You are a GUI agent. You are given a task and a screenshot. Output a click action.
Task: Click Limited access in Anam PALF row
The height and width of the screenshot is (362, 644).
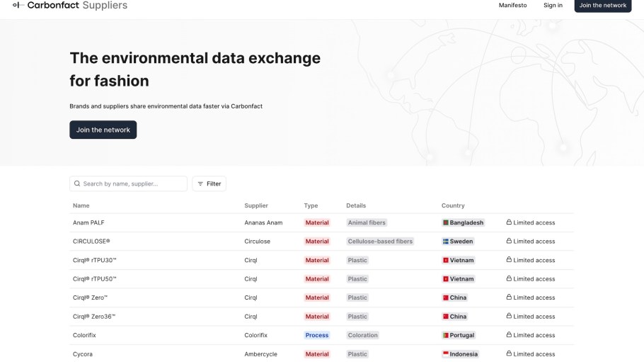click(x=531, y=222)
